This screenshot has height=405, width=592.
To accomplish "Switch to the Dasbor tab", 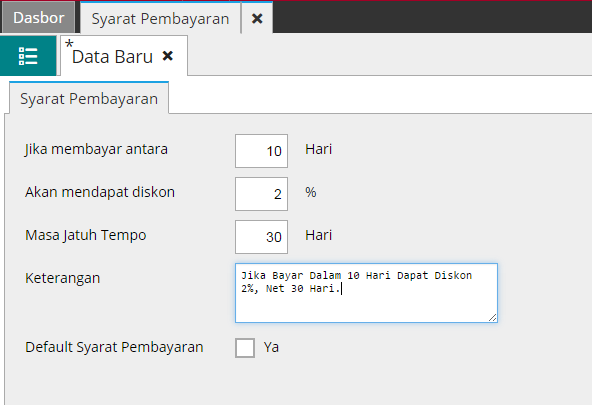I will (x=39, y=18).
